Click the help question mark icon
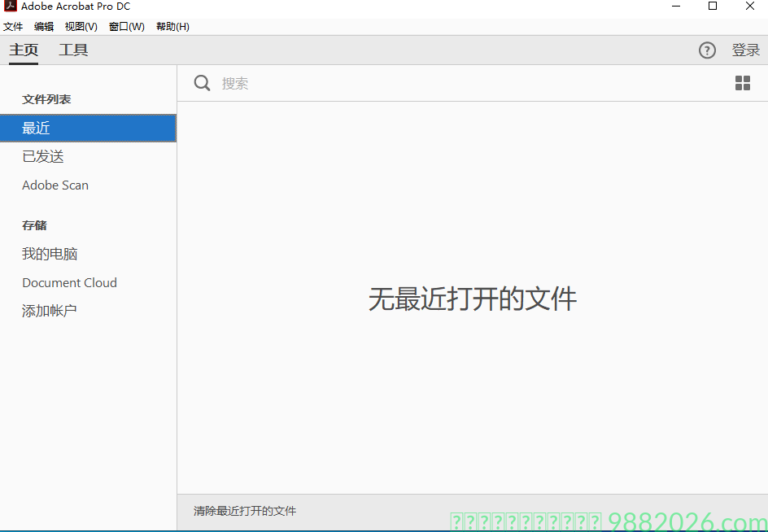Screen dimensions: 768x532 pos(706,50)
